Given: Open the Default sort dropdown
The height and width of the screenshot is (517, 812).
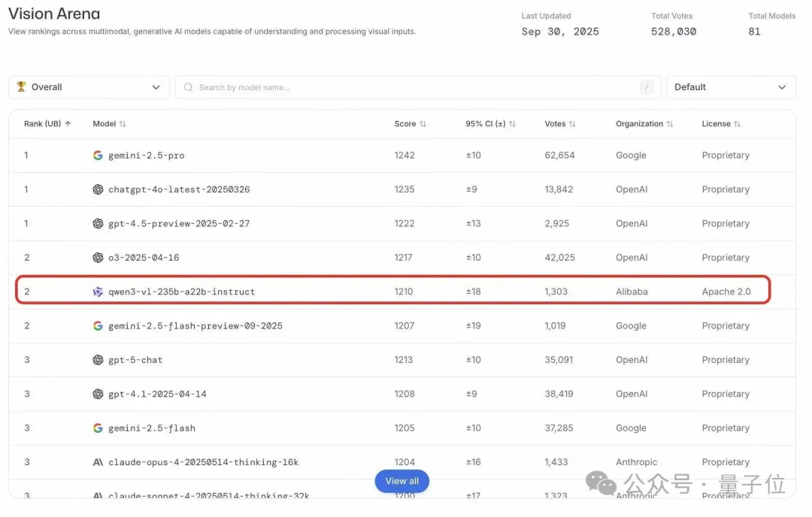Looking at the screenshot, I should pyautogui.click(x=730, y=86).
